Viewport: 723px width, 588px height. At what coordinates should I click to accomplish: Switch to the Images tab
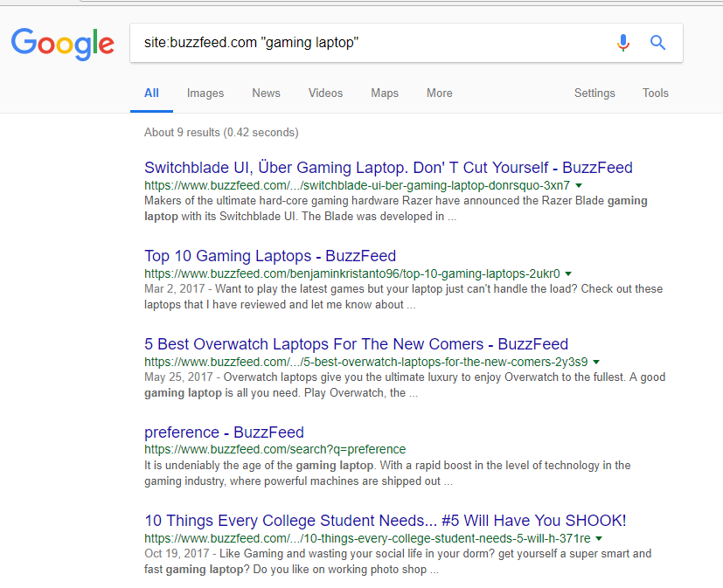pos(205,93)
